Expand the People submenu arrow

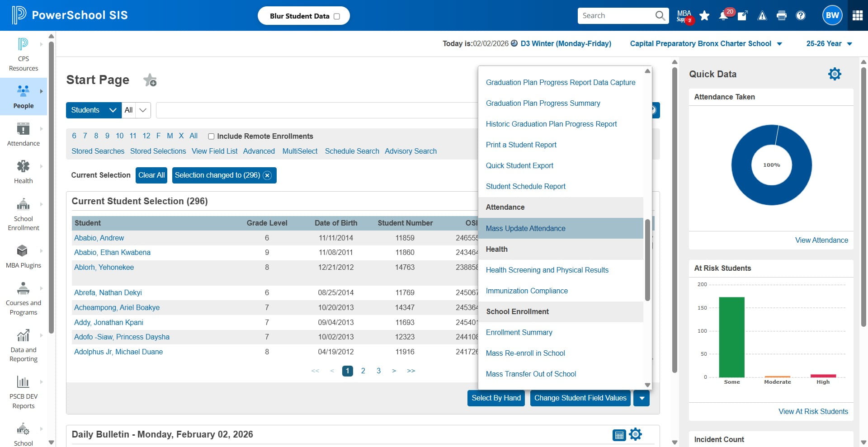[x=41, y=91]
